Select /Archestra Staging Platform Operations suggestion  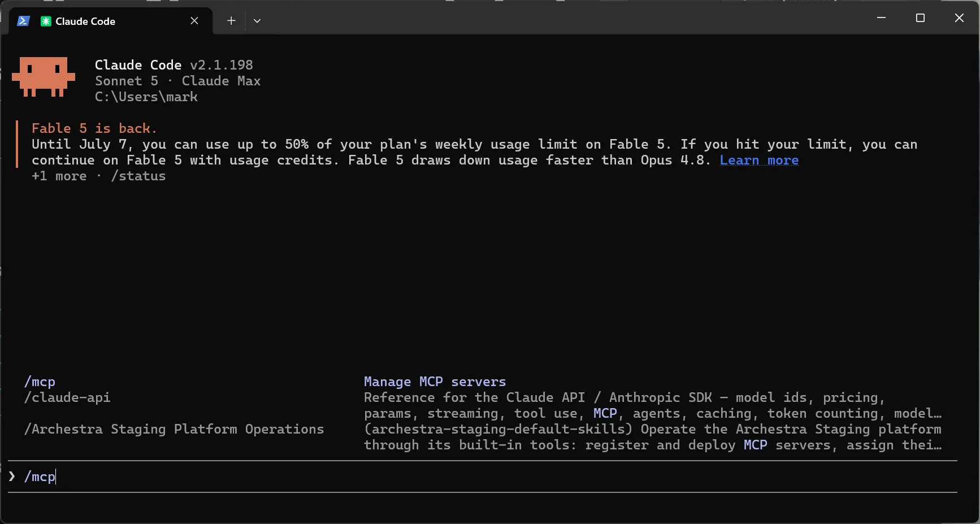pyautogui.click(x=174, y=430)
